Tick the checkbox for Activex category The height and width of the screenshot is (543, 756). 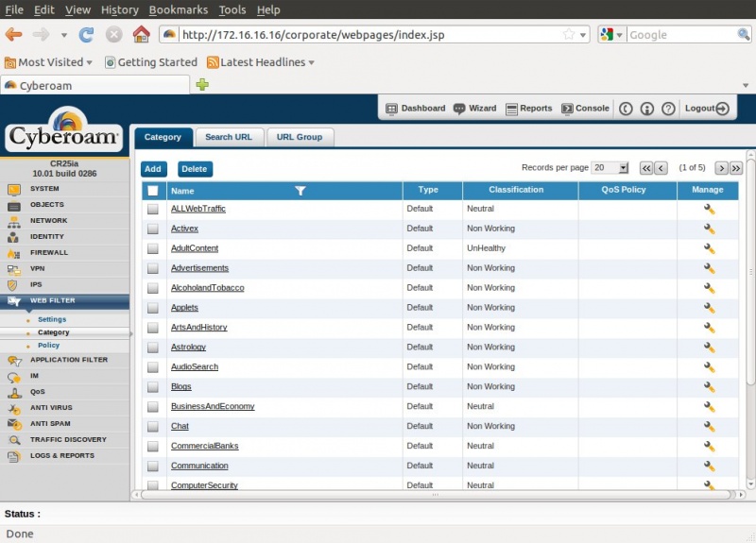tap(152, 229)
